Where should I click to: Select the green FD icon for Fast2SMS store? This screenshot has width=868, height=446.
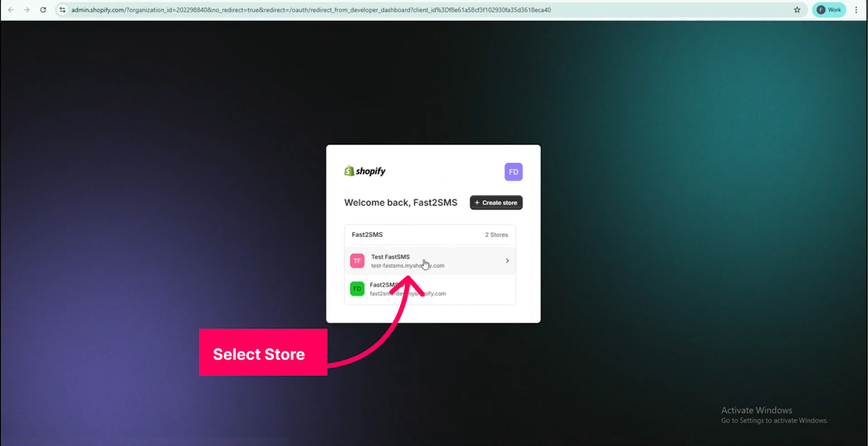[357, 289]
